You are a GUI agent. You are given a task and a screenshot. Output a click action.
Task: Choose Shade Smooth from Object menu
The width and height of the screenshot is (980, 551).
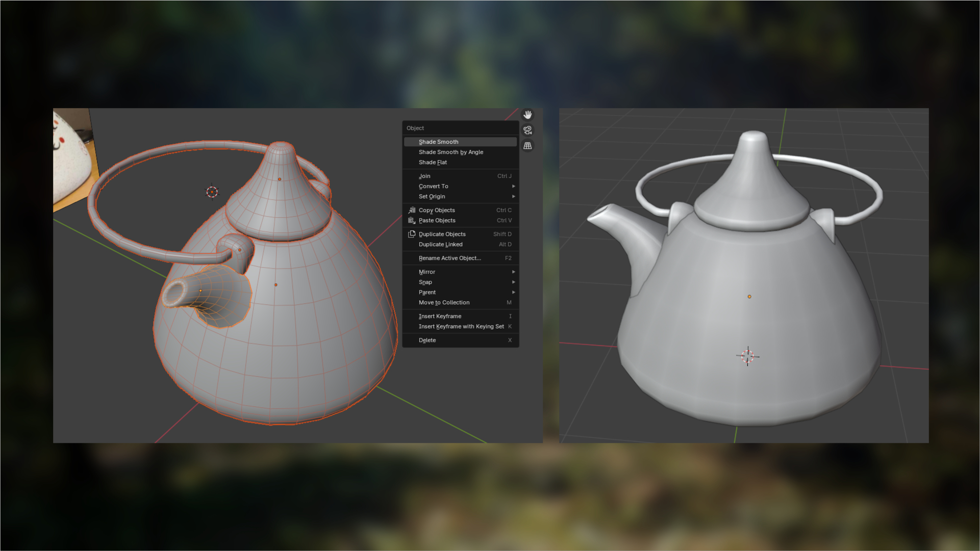460,142
